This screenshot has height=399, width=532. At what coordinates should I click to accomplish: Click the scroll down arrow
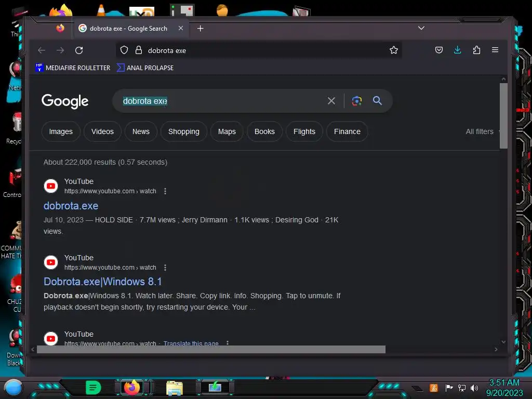pos(503,342)
